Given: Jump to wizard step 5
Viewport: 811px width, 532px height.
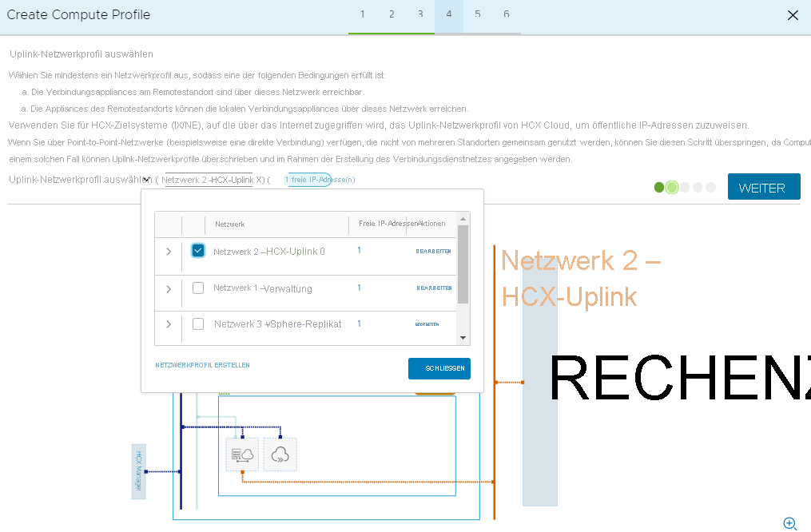Looking at the screenshot, I should tap(477, 14).
